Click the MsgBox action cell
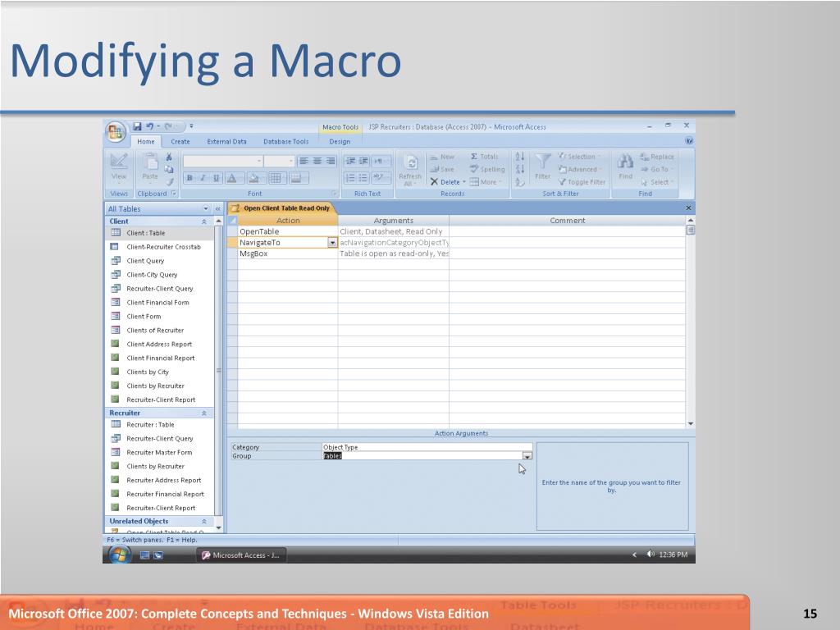840x630 pixels. click(288, 253)
